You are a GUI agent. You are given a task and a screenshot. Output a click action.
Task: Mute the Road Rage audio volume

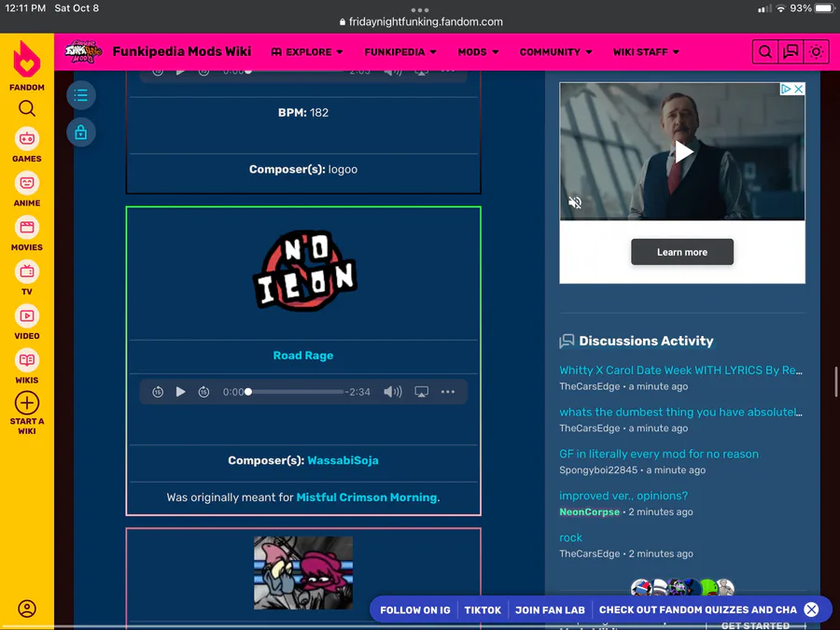393,392
